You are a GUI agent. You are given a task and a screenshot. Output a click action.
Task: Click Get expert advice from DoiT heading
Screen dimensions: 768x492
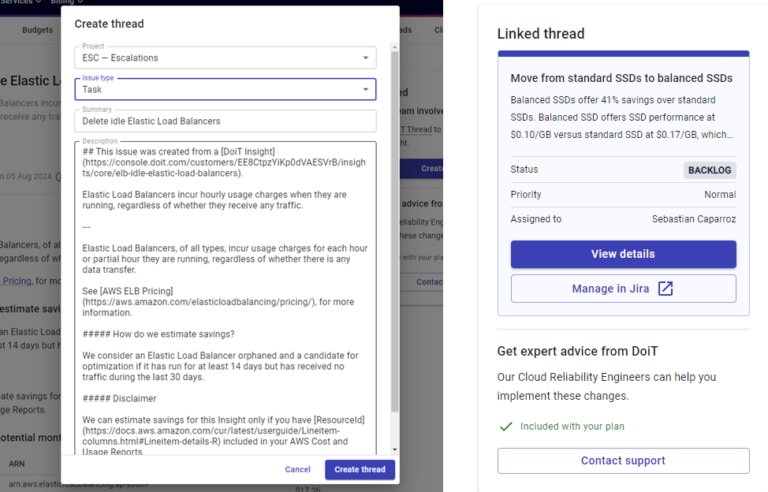577,351
